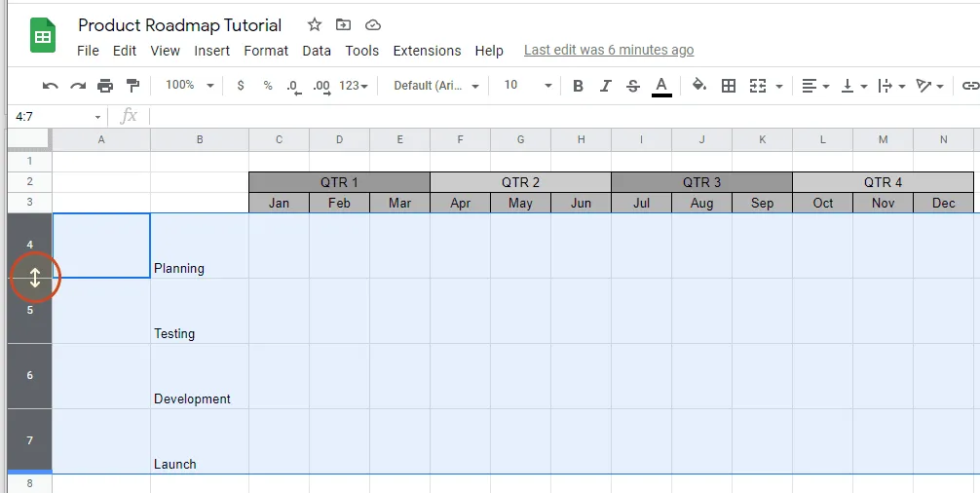Viewport: 980px width, 493px height.
Task: Star this document
Action: 314,25
